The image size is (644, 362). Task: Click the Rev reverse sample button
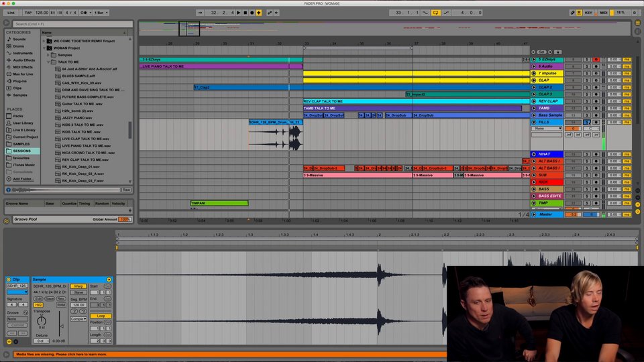pos(61,299)
